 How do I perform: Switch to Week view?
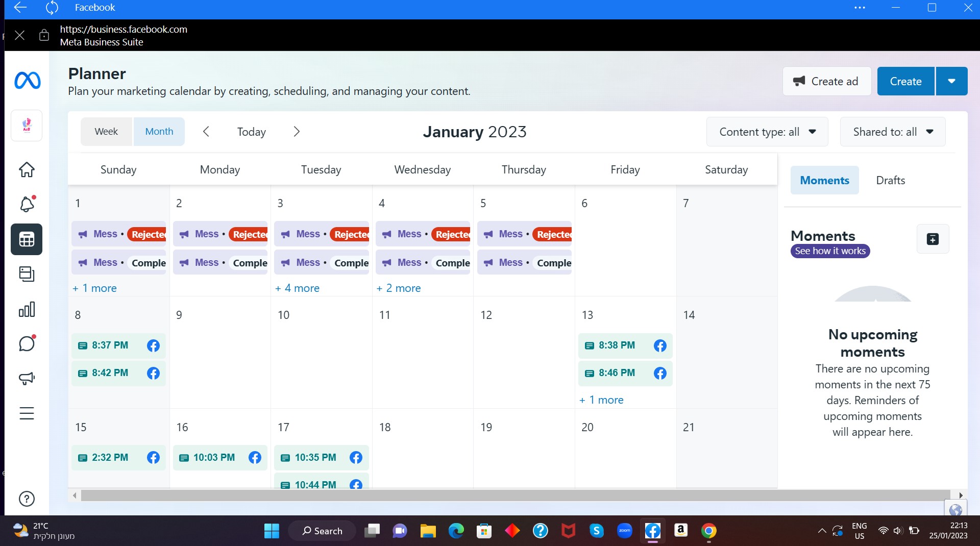click(x=106, y=132)
